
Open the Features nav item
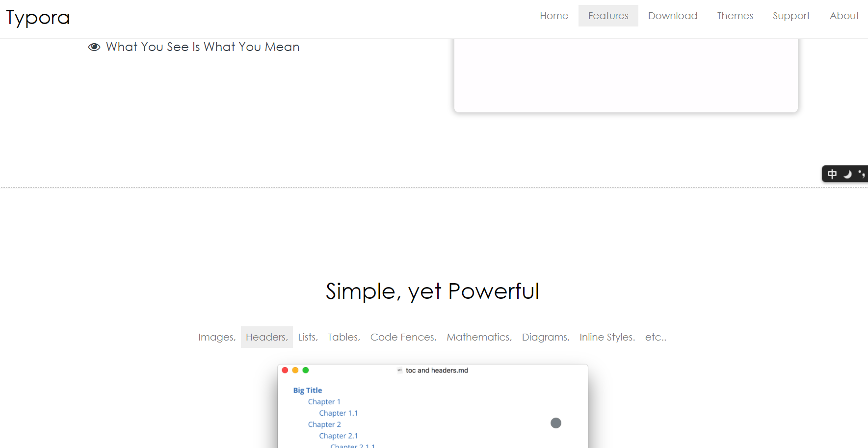608,16
